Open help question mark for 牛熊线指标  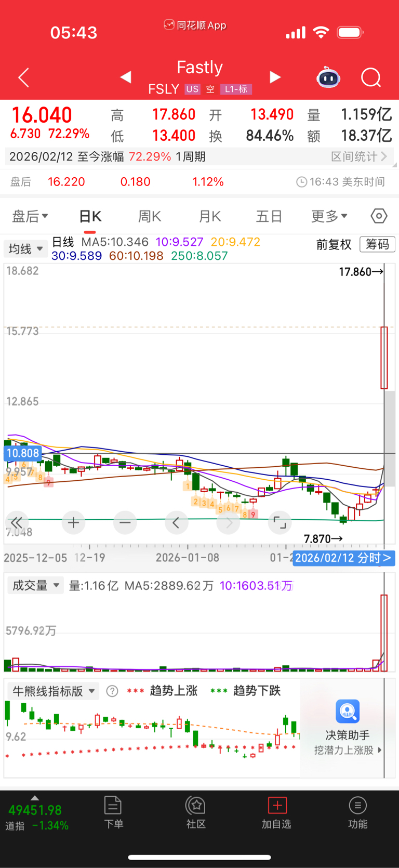(x=112, y=691)
